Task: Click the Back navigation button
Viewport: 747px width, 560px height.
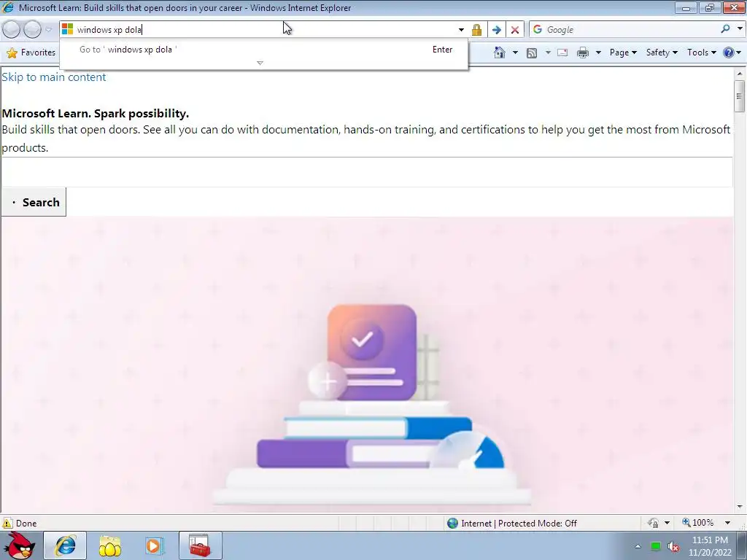Action: [12, 29]
